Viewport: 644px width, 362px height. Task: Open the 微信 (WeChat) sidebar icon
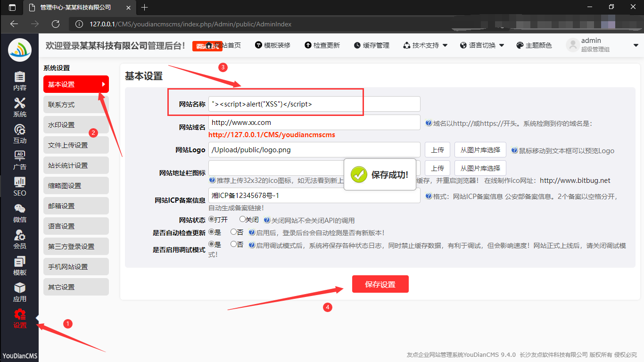(20, 213)
